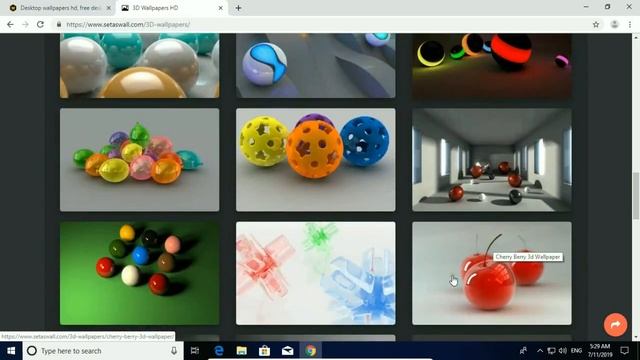Open network settings tray icon
This screenshot has height=360, width=640.
point(551,351)
